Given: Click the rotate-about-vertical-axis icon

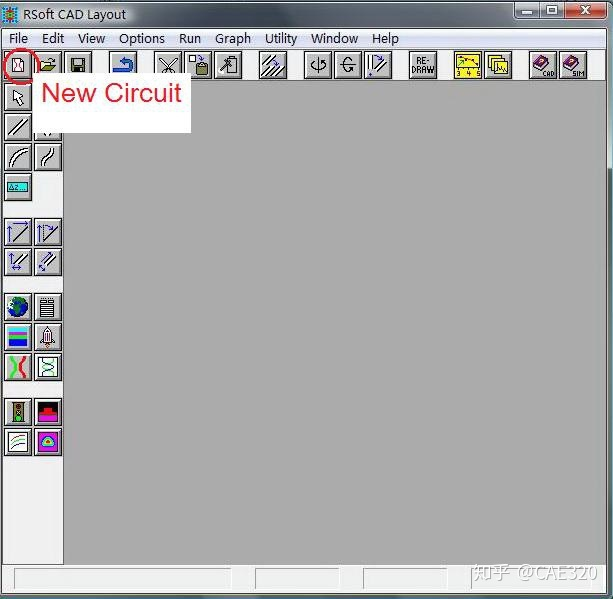Looking at the screenshot, I should click(318, 65).
